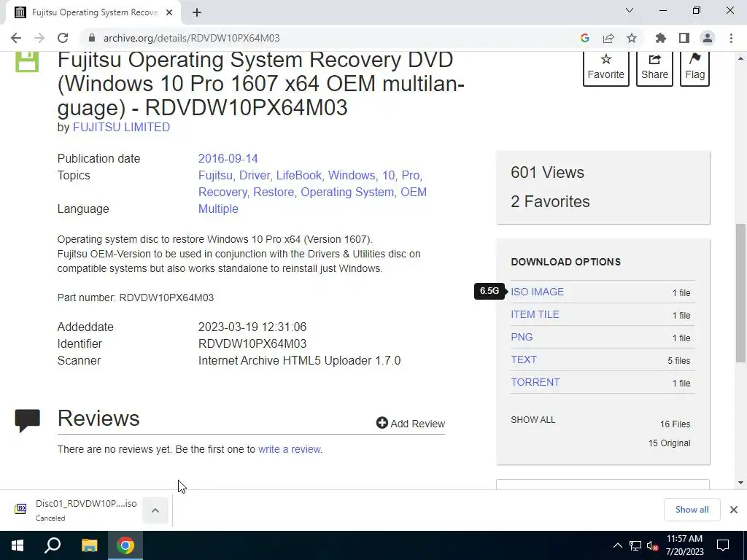The height and width of the screenshot is (560, 747).
Task: Open the Chrome three-dot menu
Action: pos(731,38)
